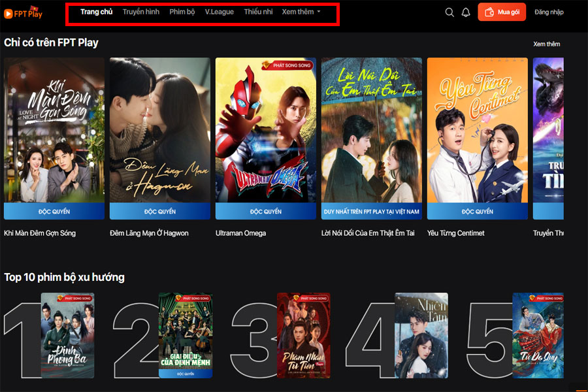
Task: Click Xem thêm link beside Chỉ có trên FPT Play
Action: 546,44
